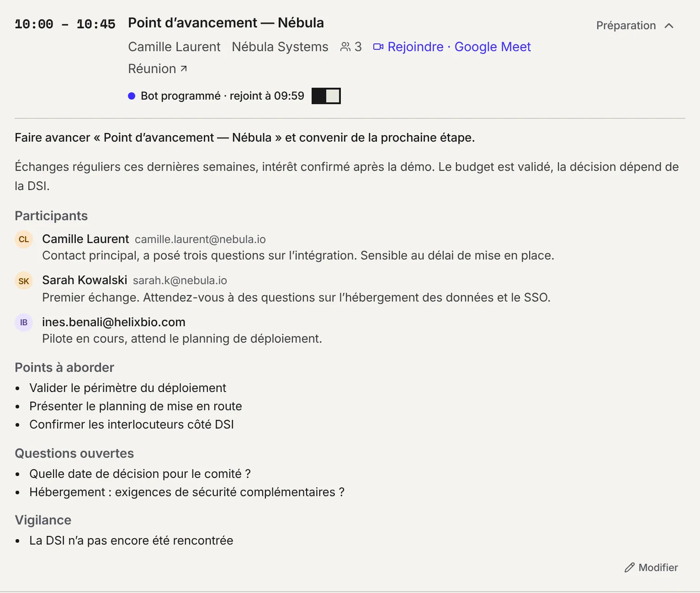Click the pencil icon beside Modifier
This screenshot has height=593, width=700.
(x=630, y=567)
